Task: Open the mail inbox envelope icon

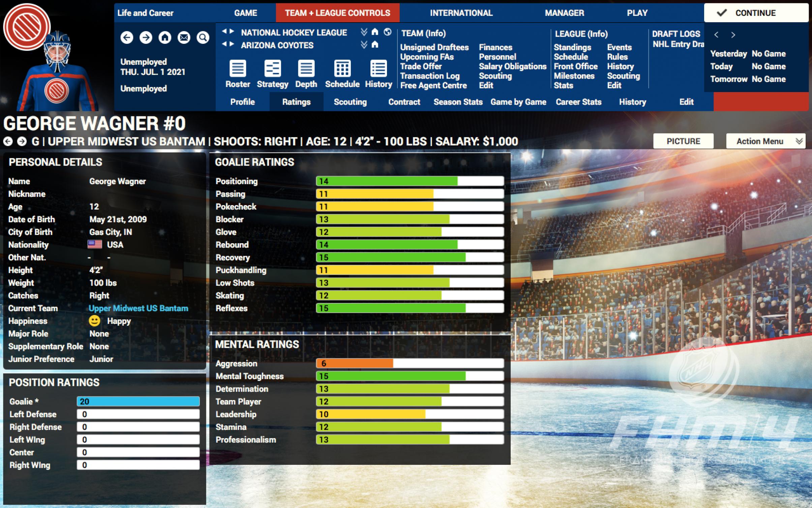Action: coord(184,37)
